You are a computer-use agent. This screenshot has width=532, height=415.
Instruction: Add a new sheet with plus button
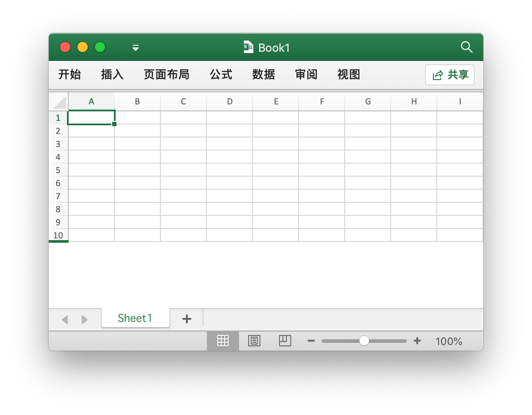[187, 319]
